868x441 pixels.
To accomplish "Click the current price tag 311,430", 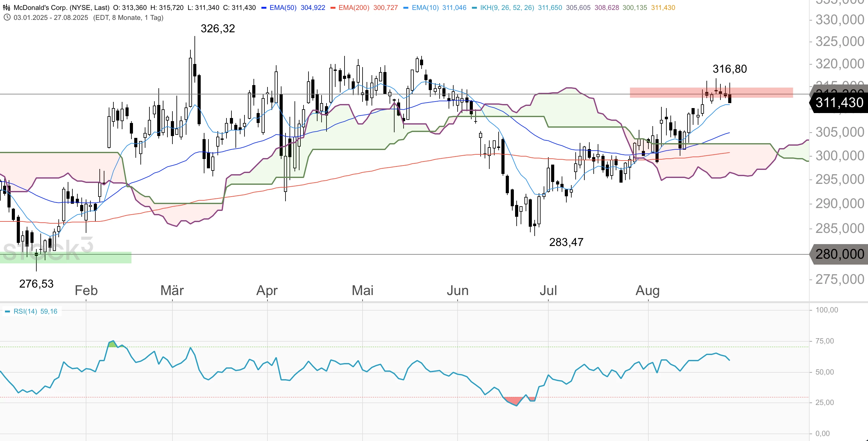I will tap(839, 102).
